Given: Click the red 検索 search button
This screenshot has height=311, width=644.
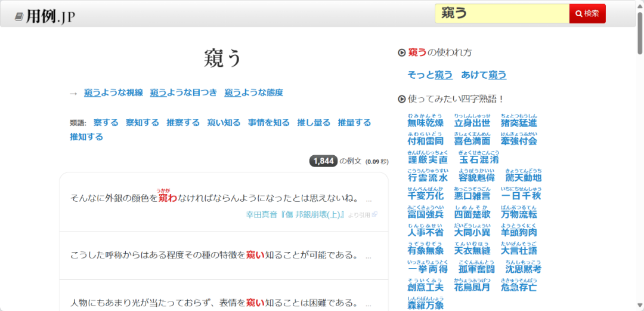Looking at the screenshot, I should [587, 14].
